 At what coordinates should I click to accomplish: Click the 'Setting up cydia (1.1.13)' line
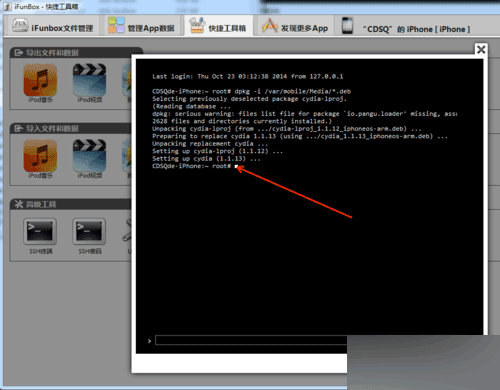206,159
